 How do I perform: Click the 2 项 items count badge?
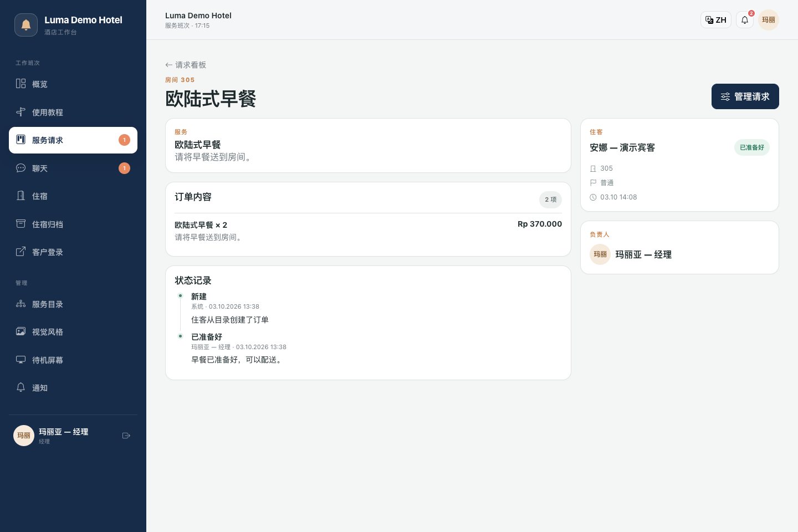[x=550, y=199]
